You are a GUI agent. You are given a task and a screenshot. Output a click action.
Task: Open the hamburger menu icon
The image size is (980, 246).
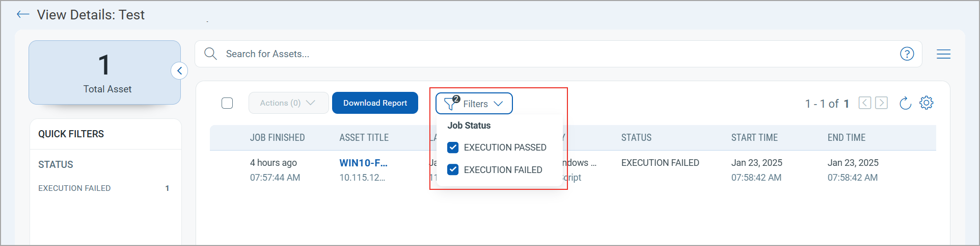pyautogui.click(x=943, y=54)
